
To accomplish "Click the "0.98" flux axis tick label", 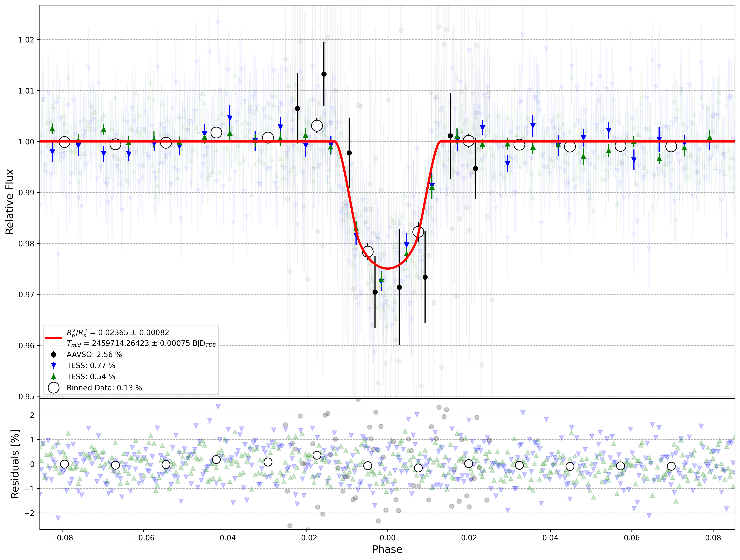I will 27,244.
